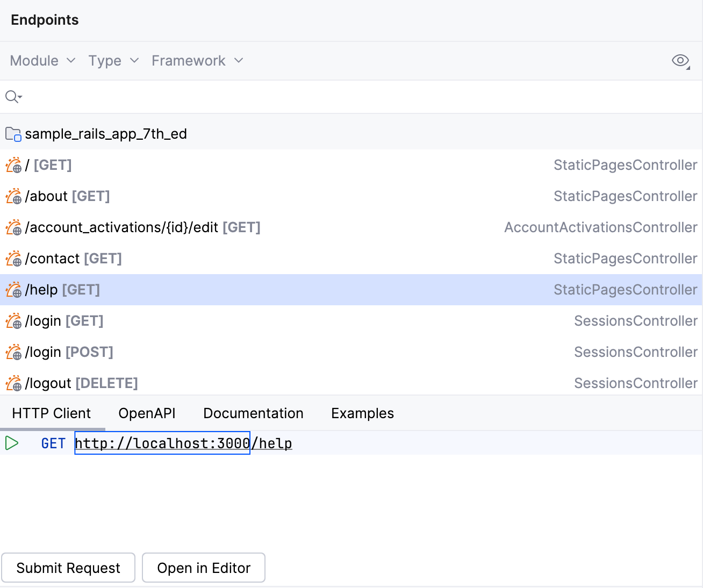Viewport: 703px width, 588px height.
Task: Run the GET request using green play icon
Action: pyautogui.click(x=11, y=443)
